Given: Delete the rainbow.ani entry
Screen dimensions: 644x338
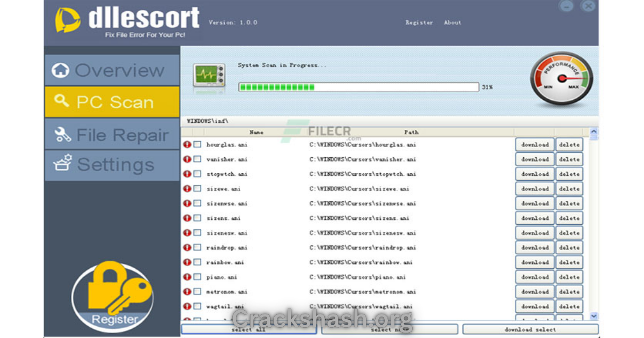Looking at the screenshot, I should (569, 262).
